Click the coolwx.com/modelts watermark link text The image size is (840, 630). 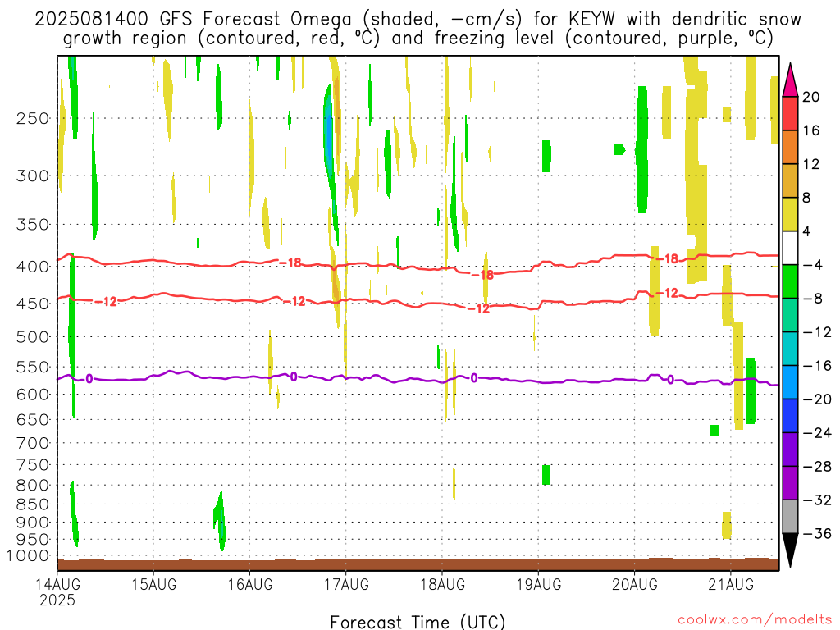click(755, 620)
